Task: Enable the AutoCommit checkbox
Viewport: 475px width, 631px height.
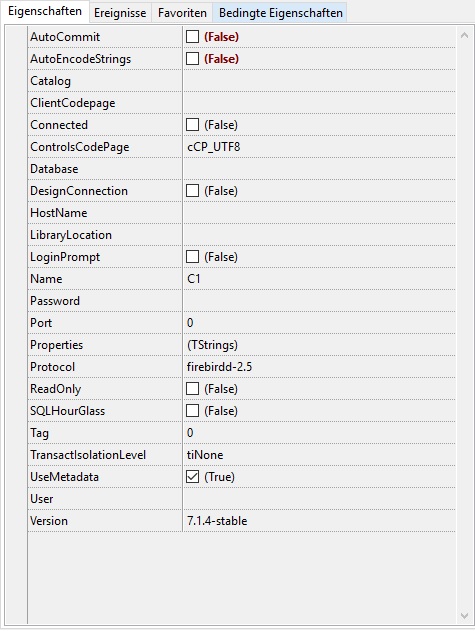Action: [x=192, y=37]
